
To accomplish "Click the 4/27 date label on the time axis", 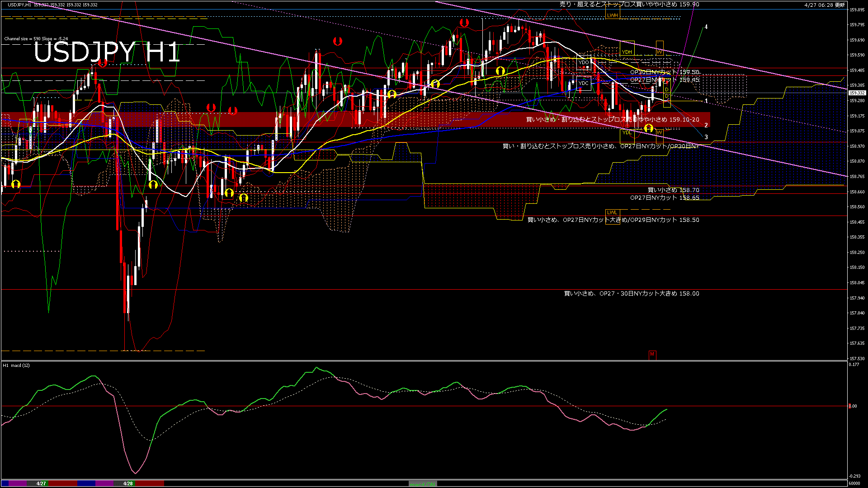I will coord(41,483).
